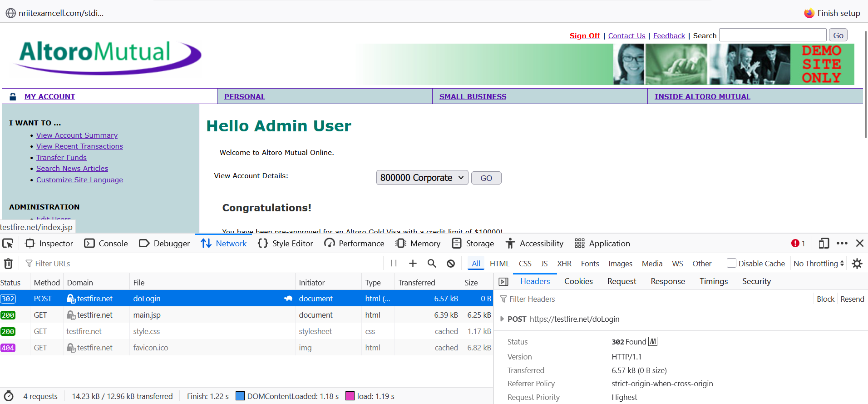The image size is (868, 404).
Task: Open the Accessibility panel
Action: [534, 244]
